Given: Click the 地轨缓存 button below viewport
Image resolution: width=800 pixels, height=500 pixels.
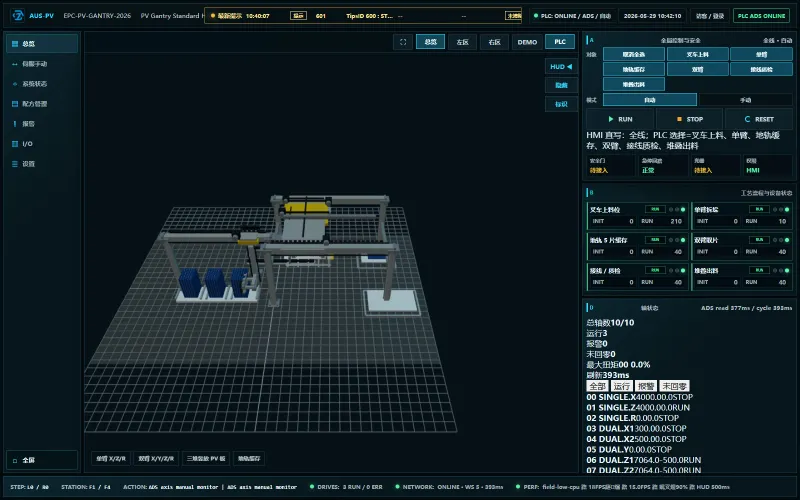Looking at the screenshot, I should [249, 458].
